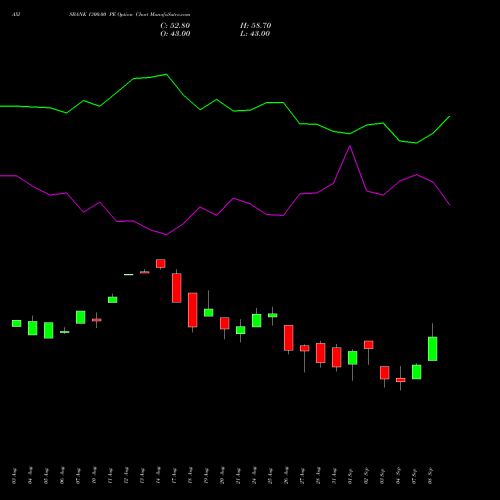Click the high value H: 58.70
Viewport: 500px width, 500px height.
click(256, 26)
